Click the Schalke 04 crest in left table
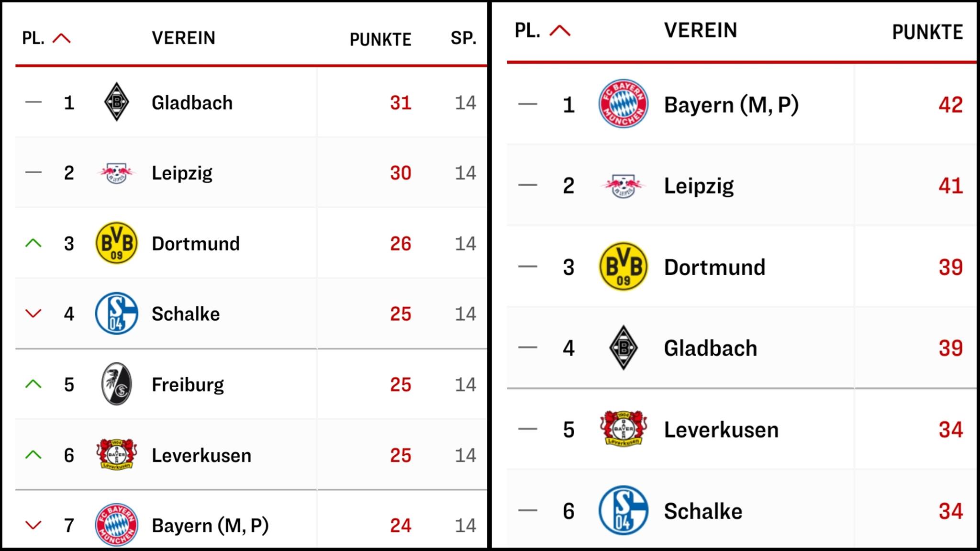Screen dimensions: 980x551 116,314
